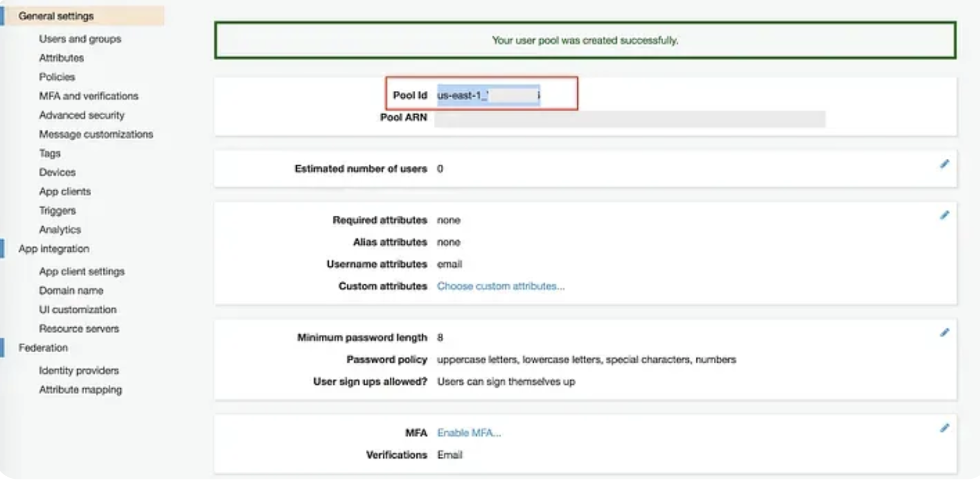Open Message customizations page
980x480 pixels.
(96, 135)
